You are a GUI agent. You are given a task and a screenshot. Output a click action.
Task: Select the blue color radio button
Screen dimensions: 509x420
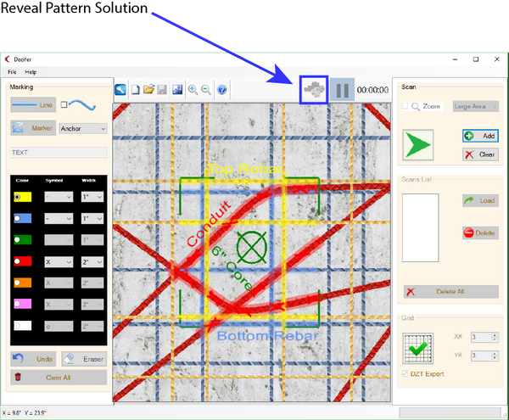[17, 218]
